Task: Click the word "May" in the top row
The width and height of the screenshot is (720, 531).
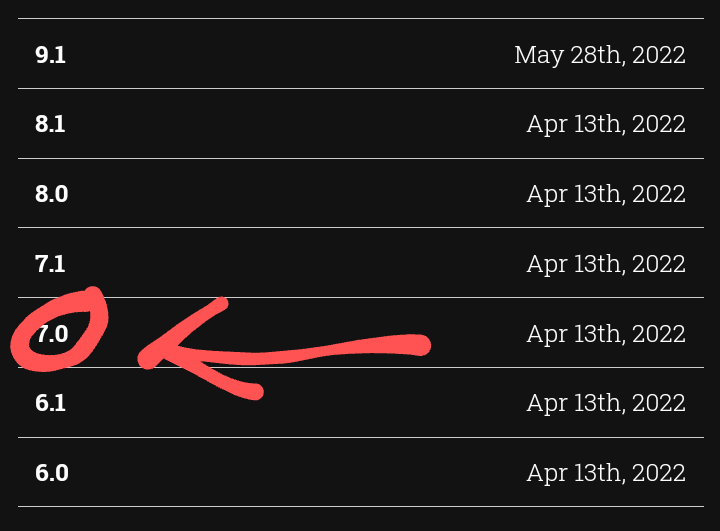Action: 538,55
